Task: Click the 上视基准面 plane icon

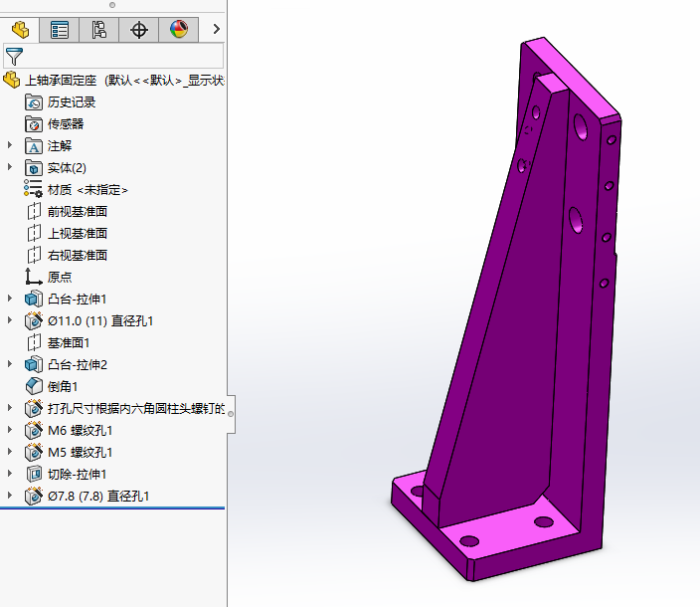Action: tap(34, 233)
